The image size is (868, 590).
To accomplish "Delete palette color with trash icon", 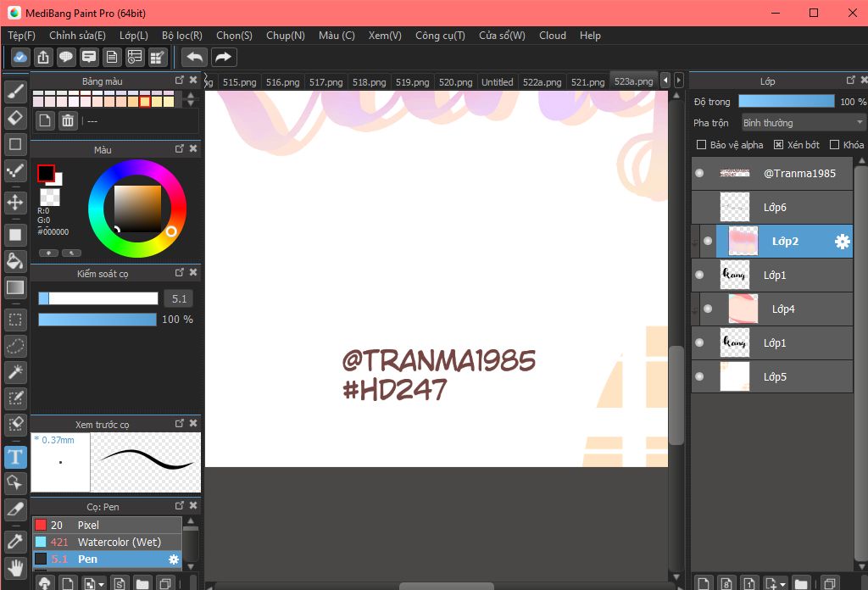I will [68, 120].
